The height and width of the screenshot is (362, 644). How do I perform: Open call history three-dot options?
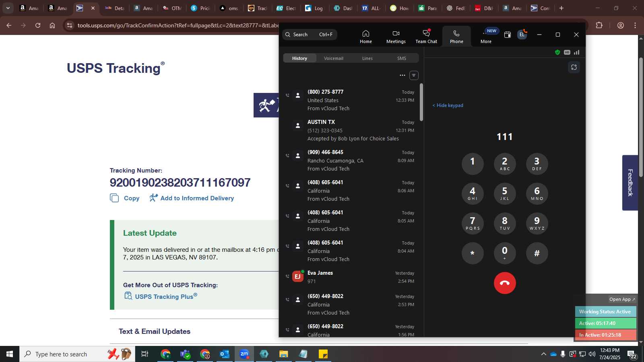[x=402, y=75]
